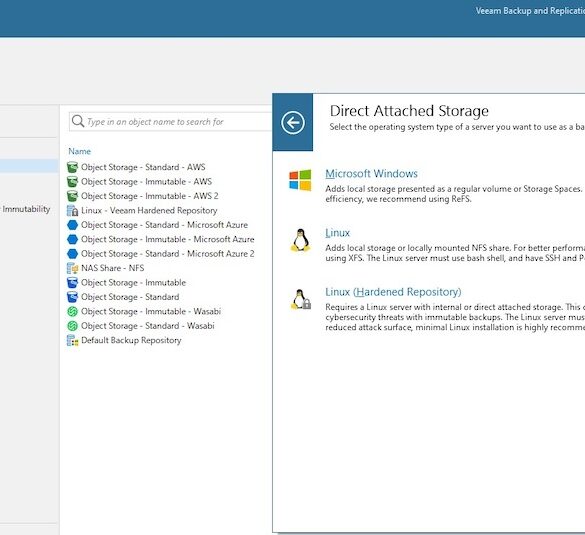Select Default Backup Repository text

[x=131, y=340]
